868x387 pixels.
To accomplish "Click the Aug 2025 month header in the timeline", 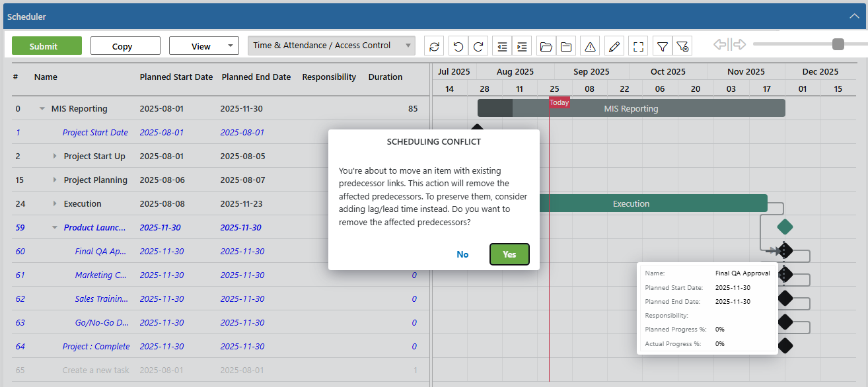I will coord(515,71).
